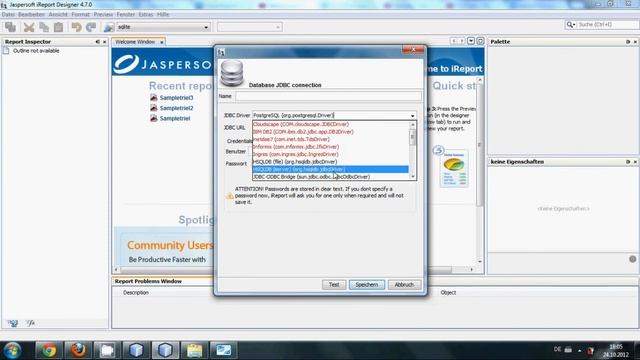The width and height of the screenshot is (640, 360).
Task: Click the Cut scissors toolbar icon
Action: coord(29,27)
